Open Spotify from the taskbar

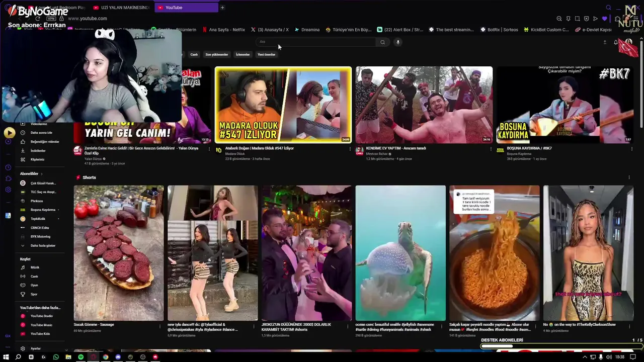(x=80, y=357)
